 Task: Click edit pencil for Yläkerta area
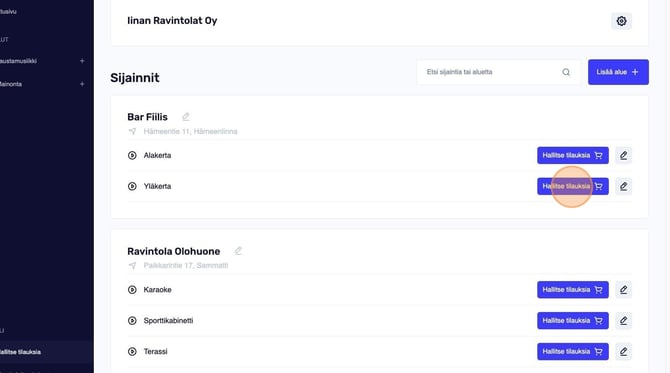coord(623,186)
